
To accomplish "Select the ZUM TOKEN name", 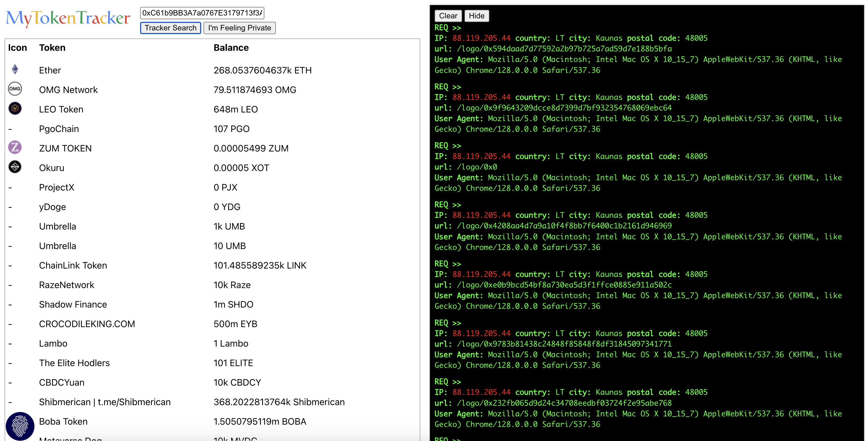I will [65, 149].
